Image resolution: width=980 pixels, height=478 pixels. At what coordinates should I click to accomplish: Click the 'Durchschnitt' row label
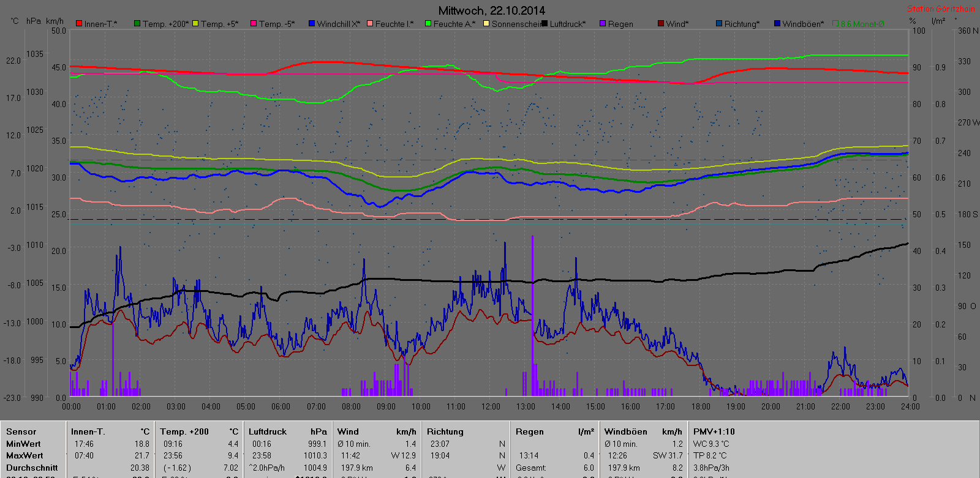click(x=32, y=468)
